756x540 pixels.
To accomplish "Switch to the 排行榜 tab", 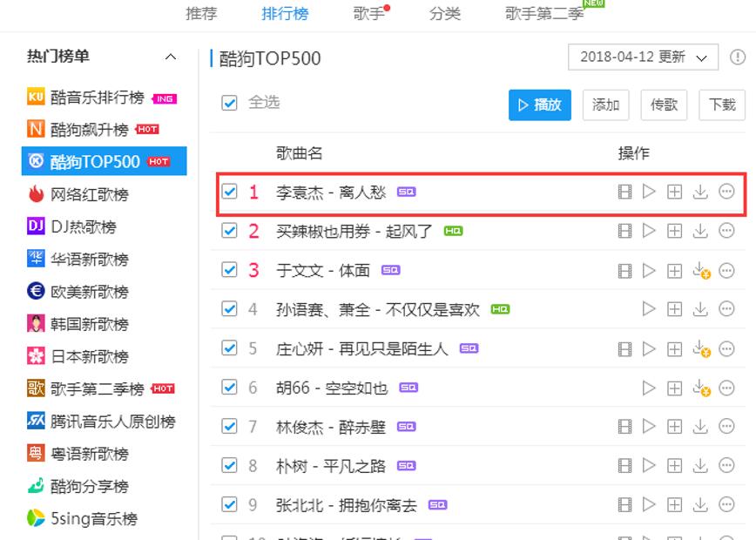I will (285, 14).
